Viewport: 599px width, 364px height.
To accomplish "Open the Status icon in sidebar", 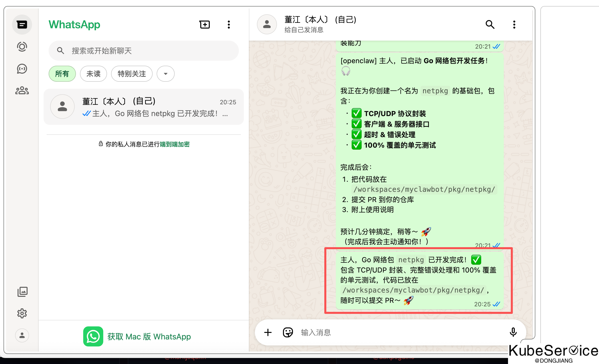I will 22,47.
